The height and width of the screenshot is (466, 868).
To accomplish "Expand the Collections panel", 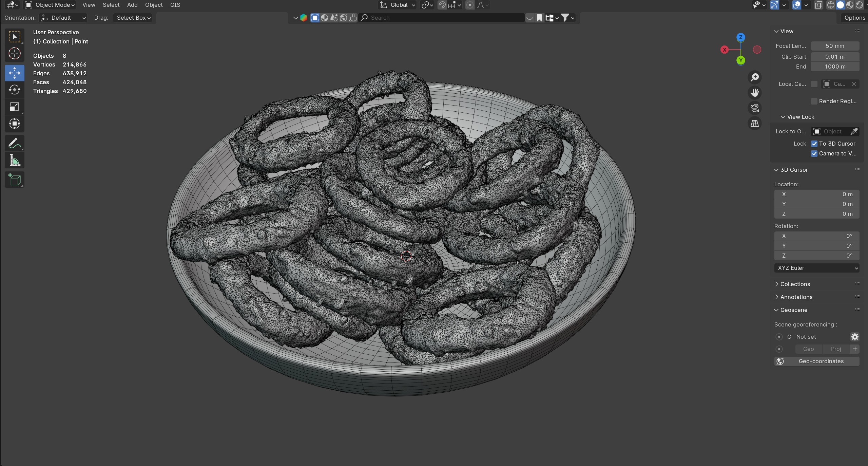I will coord(795,284).
